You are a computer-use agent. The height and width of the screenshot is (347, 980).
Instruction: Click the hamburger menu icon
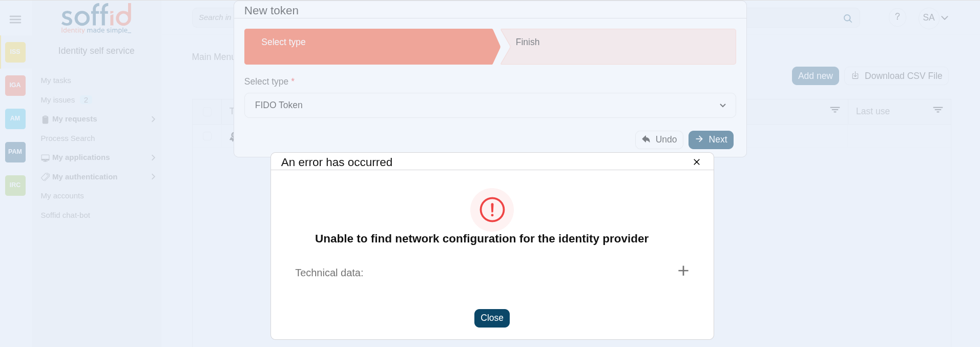tap(15, 19)
